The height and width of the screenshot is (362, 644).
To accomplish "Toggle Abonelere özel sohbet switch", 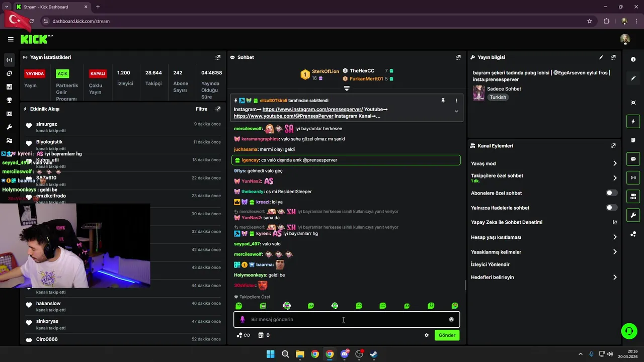I will [x=611, y=193].
